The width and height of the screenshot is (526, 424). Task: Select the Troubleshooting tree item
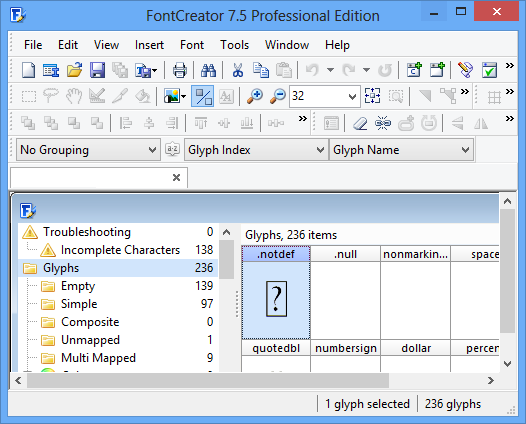118,232
